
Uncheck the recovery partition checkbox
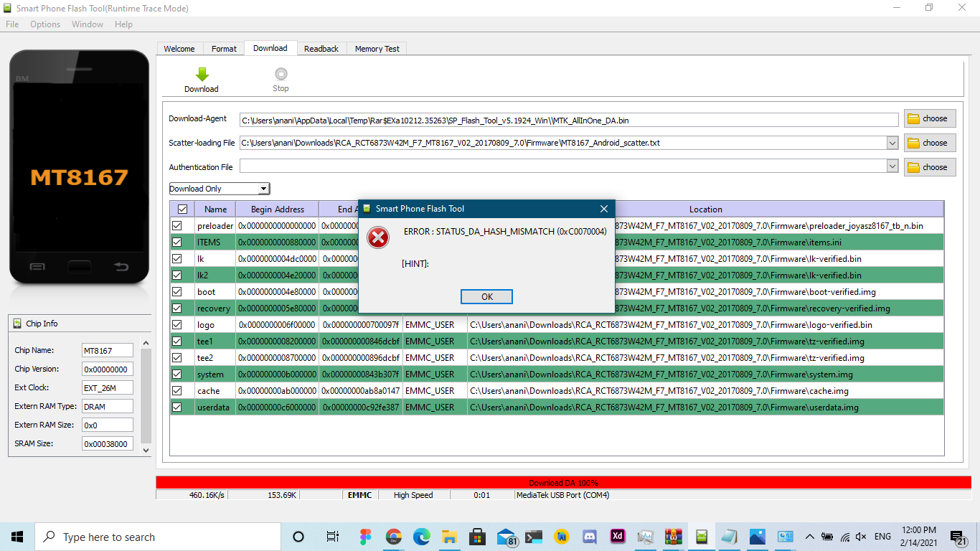(177, 309)
